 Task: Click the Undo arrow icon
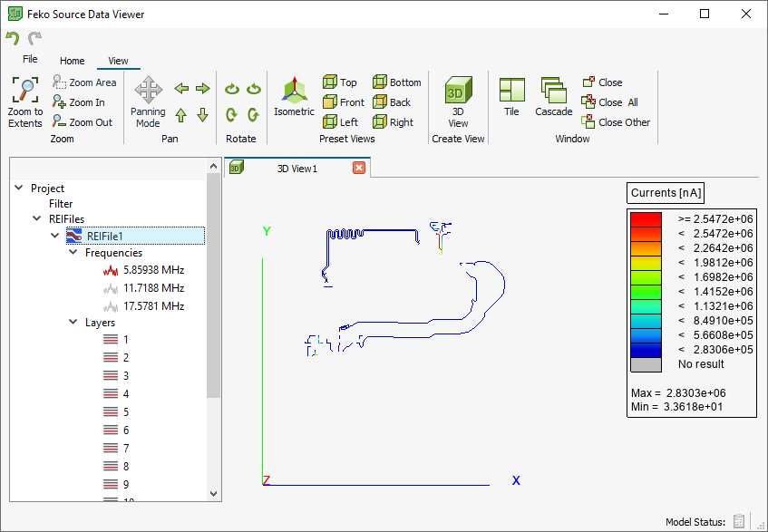coord(13,38)
